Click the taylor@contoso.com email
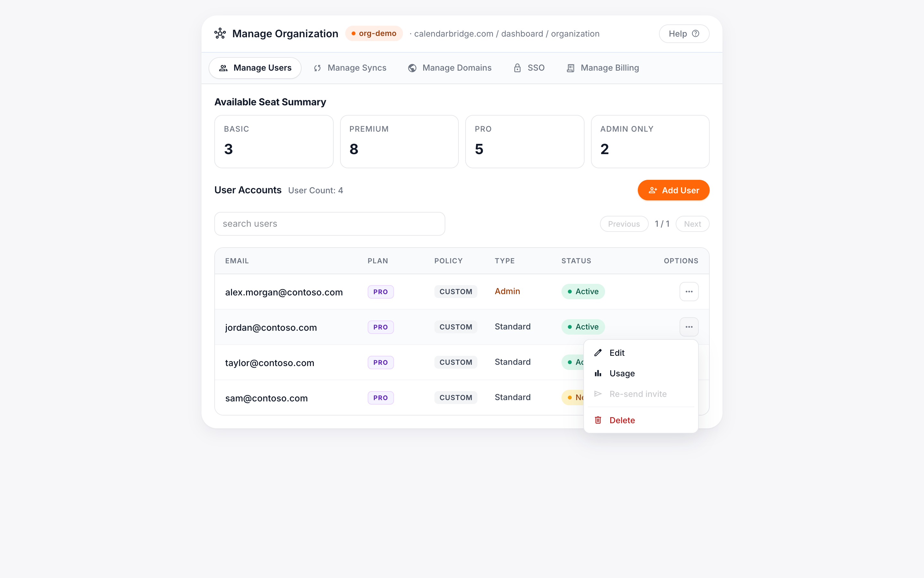 coord(269,363)
